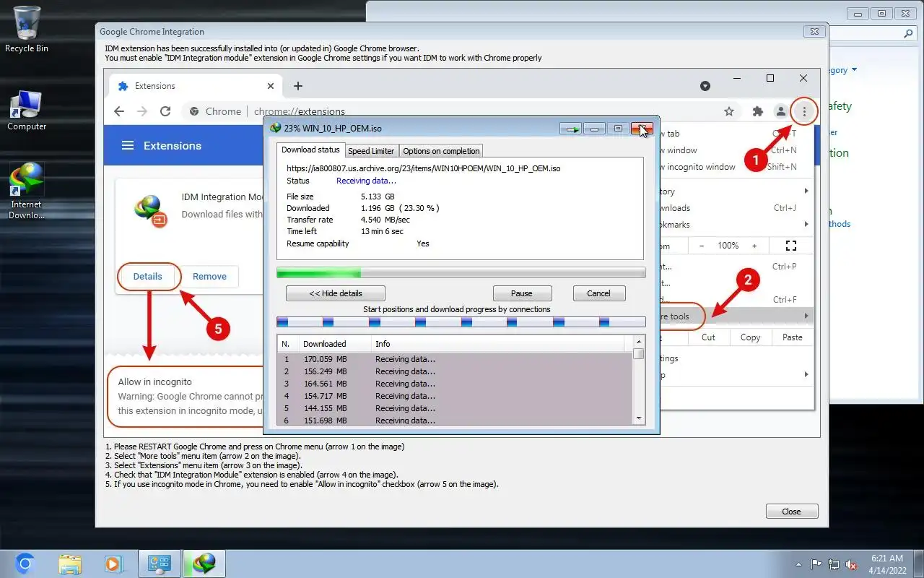The width and height of the screenshot is (924, 578).
Task: Select connection row 164.561 MB
Action: [x=455, y=384]
